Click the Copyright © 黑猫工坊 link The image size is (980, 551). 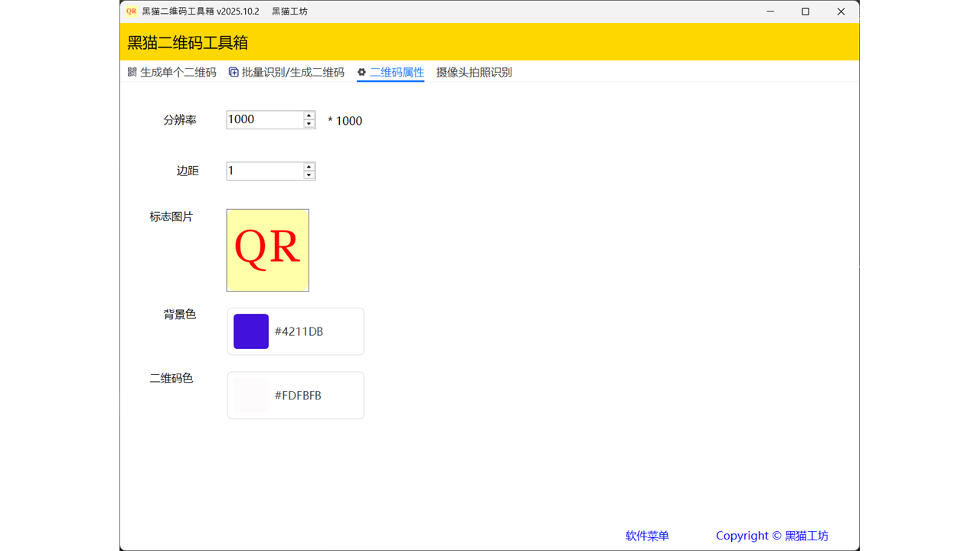pos(772,536)
